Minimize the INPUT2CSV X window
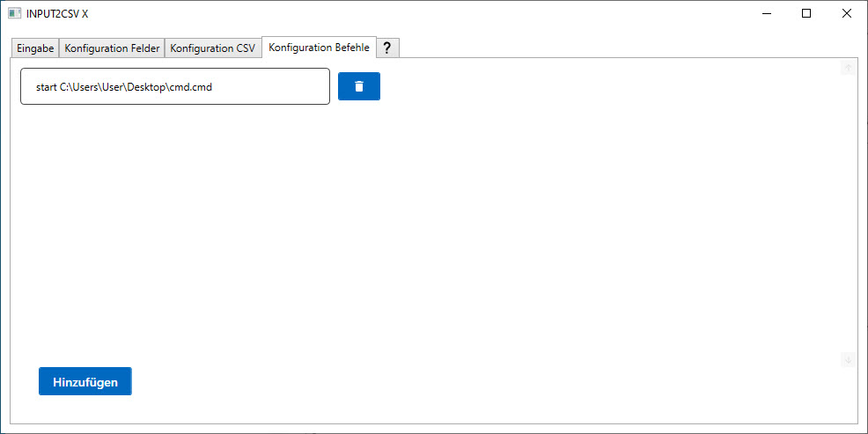Screen dimensions: 868x434 tap(765, 13)
